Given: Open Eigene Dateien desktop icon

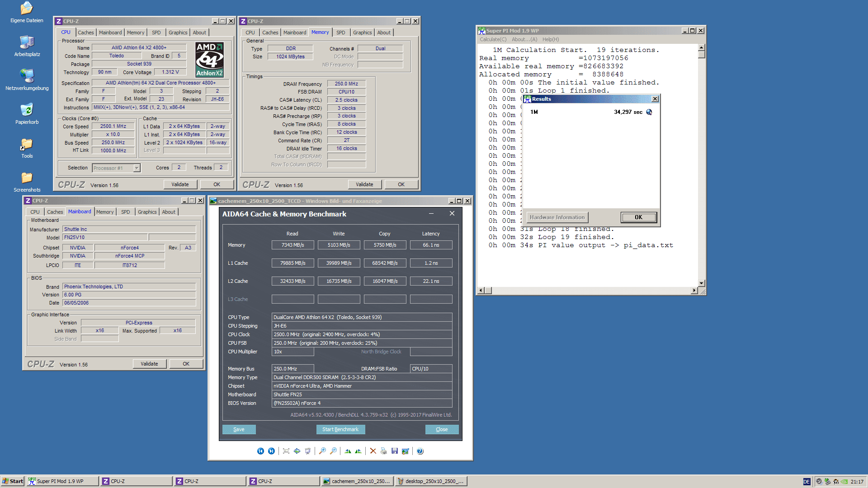Looking at the screenshot, I should 27,12.
